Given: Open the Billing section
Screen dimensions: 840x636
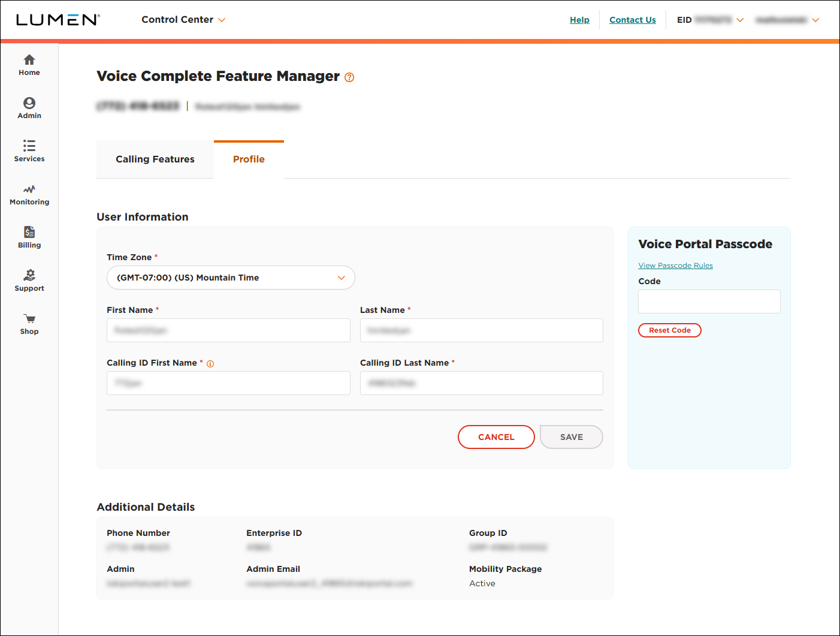Looking at the screenshot, I should [x=29, y=237].
